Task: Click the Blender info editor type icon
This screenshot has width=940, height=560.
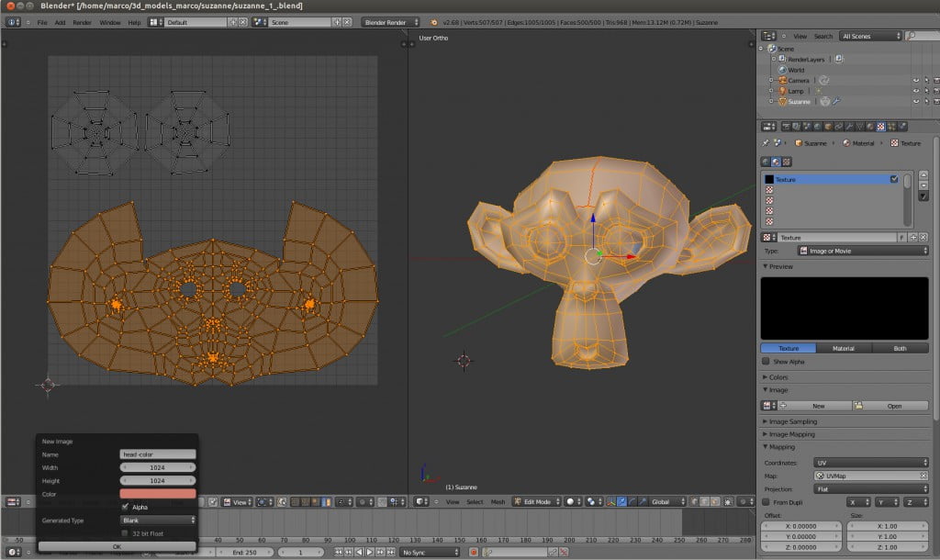Action: coord(13,22)
